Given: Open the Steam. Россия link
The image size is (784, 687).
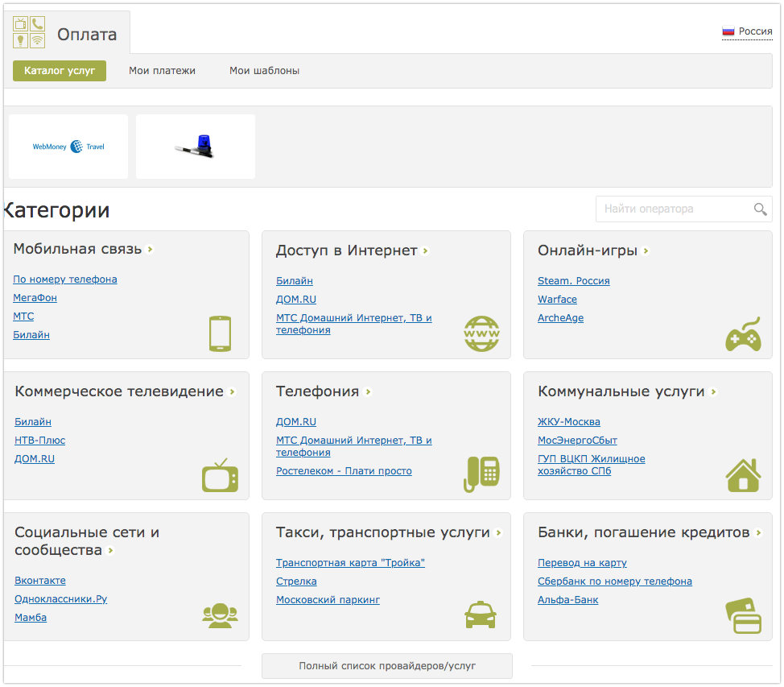Looking at the screenshot, I should coord(573,281).
